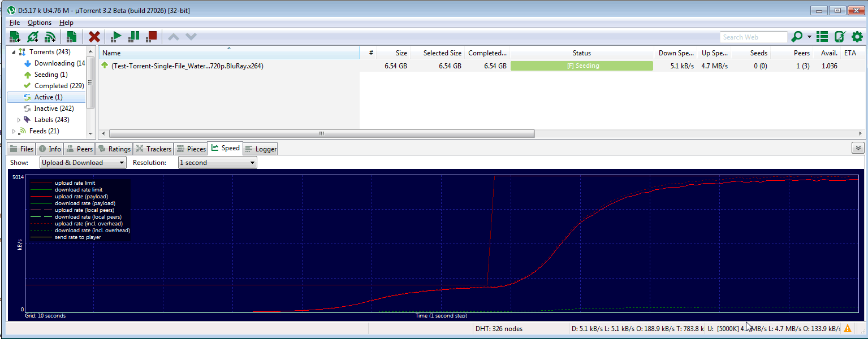Click the Add Torrent toolbar icon

(15, 37)
